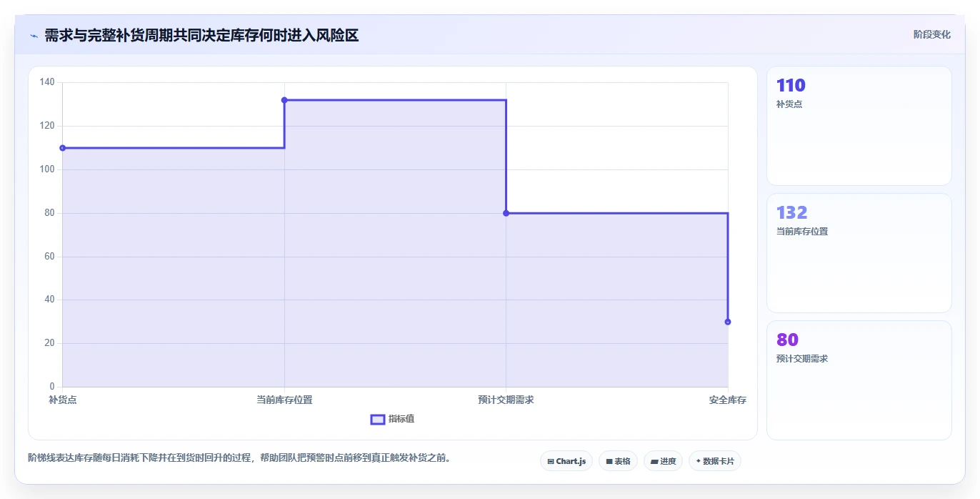
Task: Toggle the 指标值 legend item
Action: pyautogui.click(x=392, y=419)
